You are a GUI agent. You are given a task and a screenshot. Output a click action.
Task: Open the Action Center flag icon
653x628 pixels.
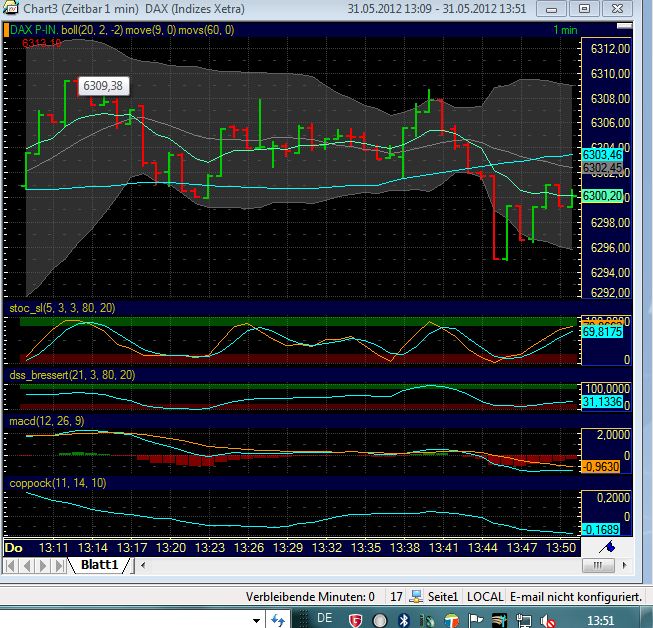point(476,620)
